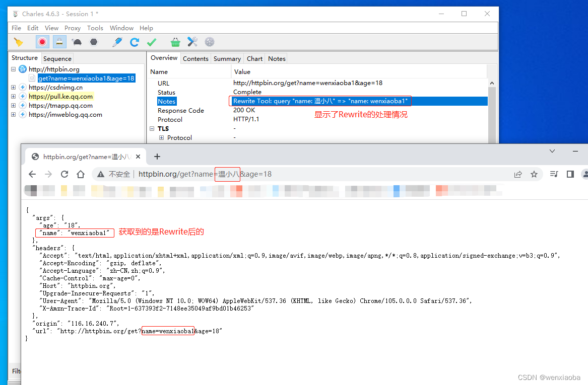The width and height of the screenshot is (588, 385).
Task: Go back in the browser
Action: click(32, 174)
